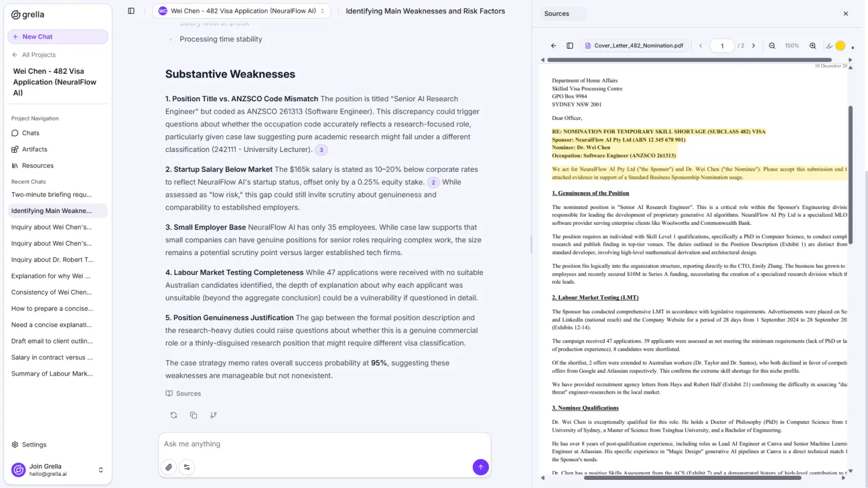Image resolution: width=868 pixels, height=488 pixels.
Task: Open chat options with the sliders icon
Action: click(x=187, y=467)
